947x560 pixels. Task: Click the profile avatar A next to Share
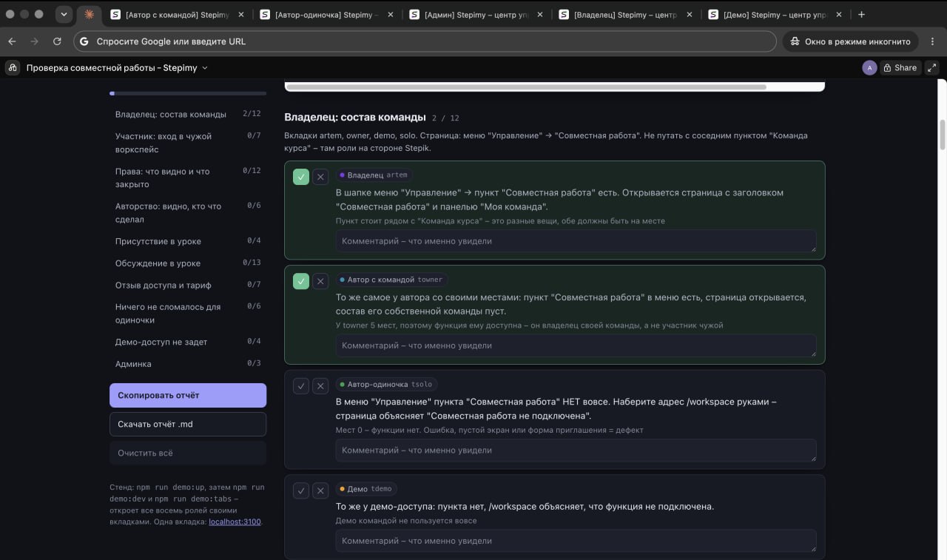[869, 67]
